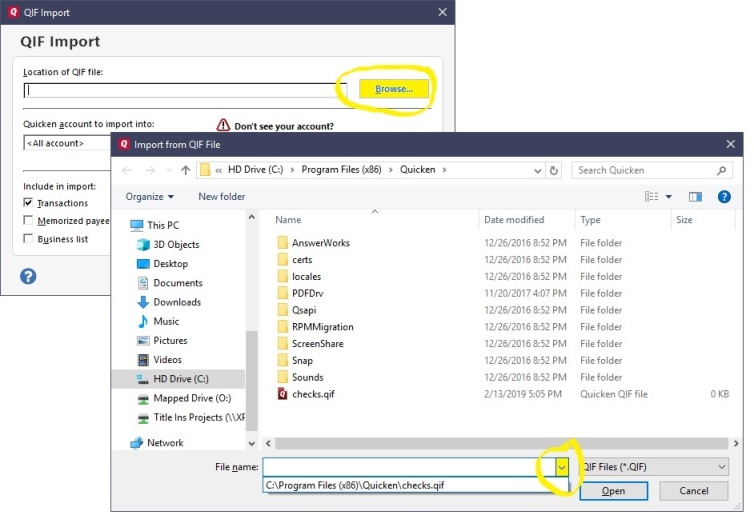This screenshot has height=523, width=754.
Task: Sort by the Type column header
Action: click(x=590, y=220)
